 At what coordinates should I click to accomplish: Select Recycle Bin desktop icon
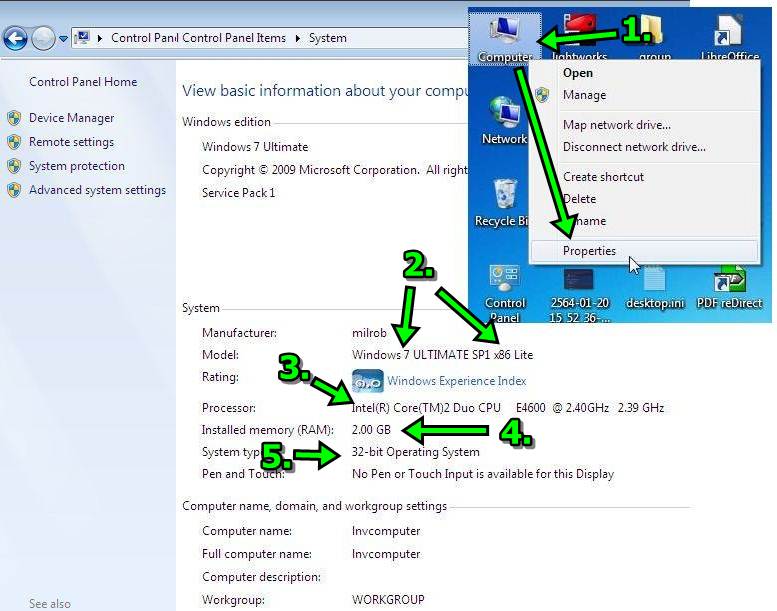(502, 203)
